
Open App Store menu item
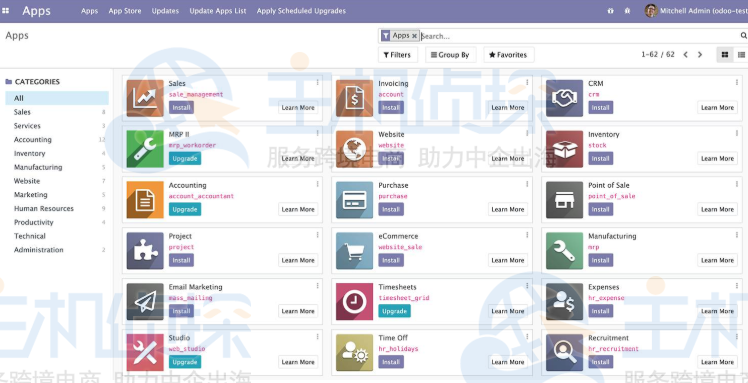125,11
